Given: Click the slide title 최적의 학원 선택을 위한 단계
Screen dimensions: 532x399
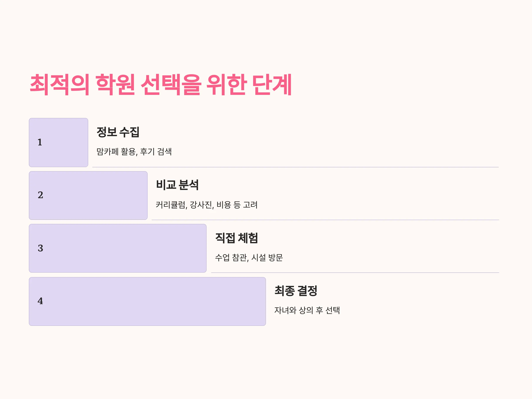Looking at the screenshot, I should point(161,84).
